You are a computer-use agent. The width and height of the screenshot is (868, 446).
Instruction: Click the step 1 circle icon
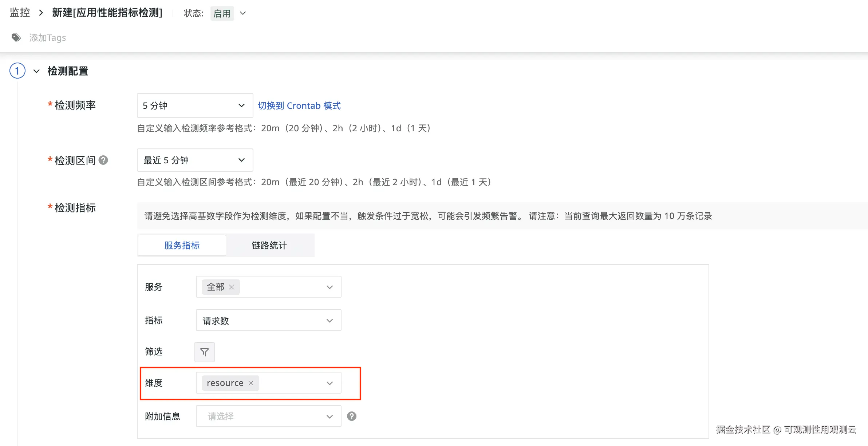coord(17,71)
